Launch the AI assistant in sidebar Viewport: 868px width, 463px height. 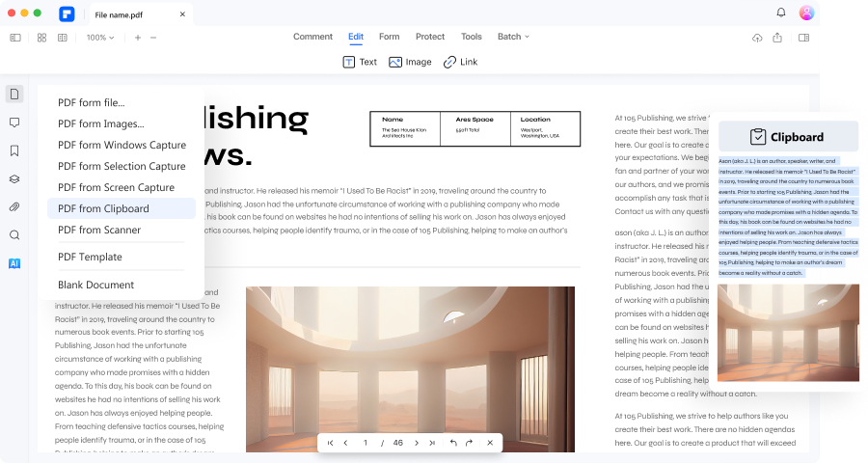coord(14,263)
